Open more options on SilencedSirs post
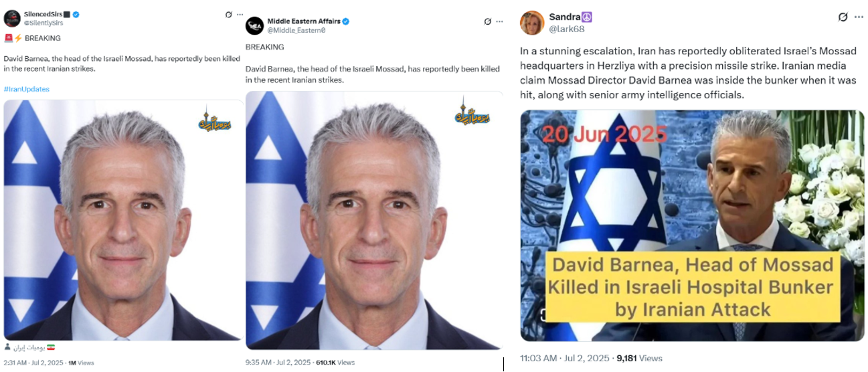This screenshot has height=372, width=868. coord(240,14)
